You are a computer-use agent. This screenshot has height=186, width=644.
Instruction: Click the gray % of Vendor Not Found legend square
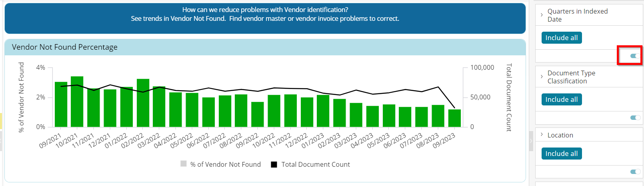pos(184,164)
